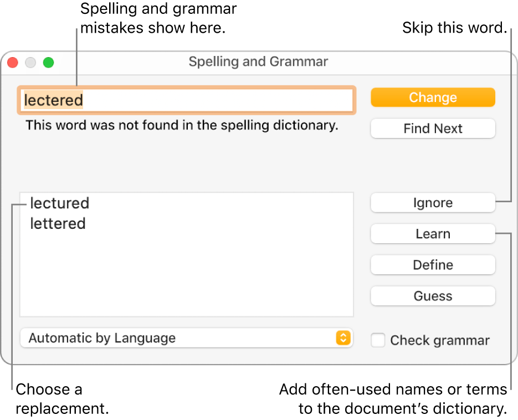Look up the word with Define
This screenshot has height=420, width=518.
tap(433, 265)
